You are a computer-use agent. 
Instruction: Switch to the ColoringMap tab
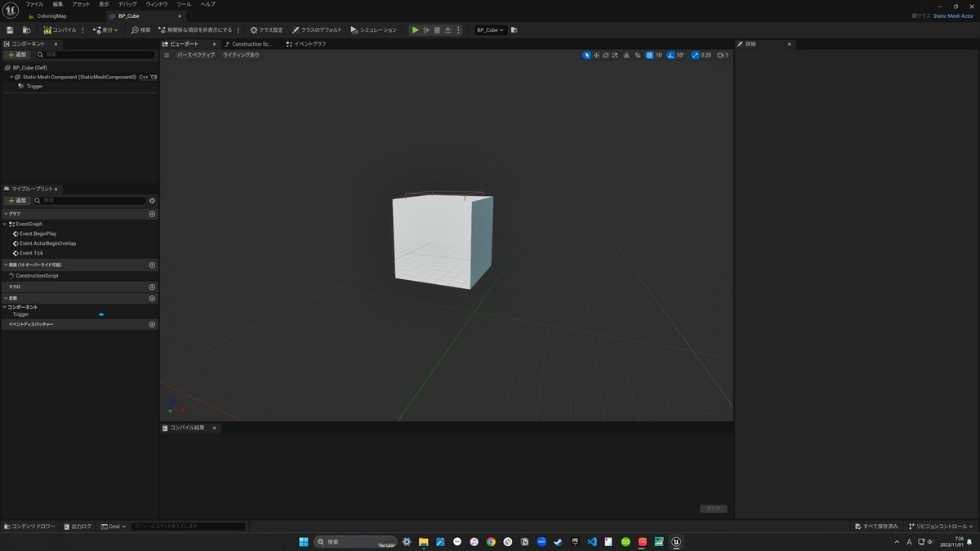52,16
